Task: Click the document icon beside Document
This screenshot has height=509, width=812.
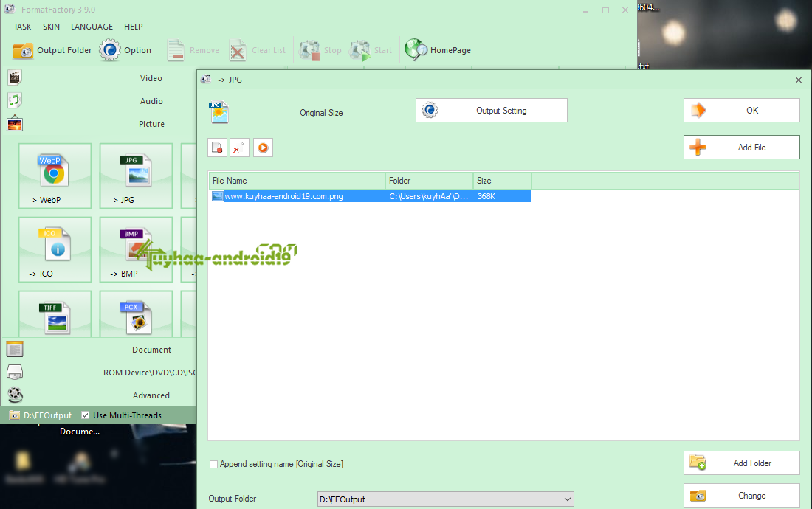Action: click(15, 350)
